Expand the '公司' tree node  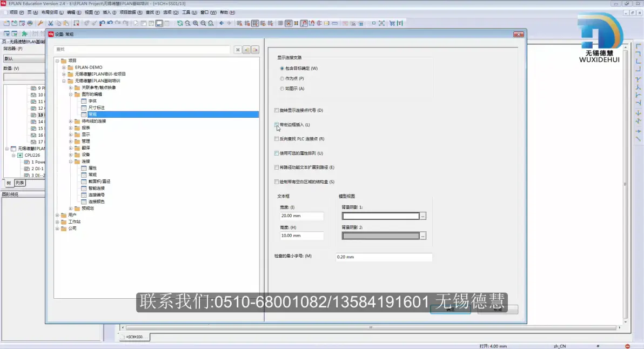[57, 229]
